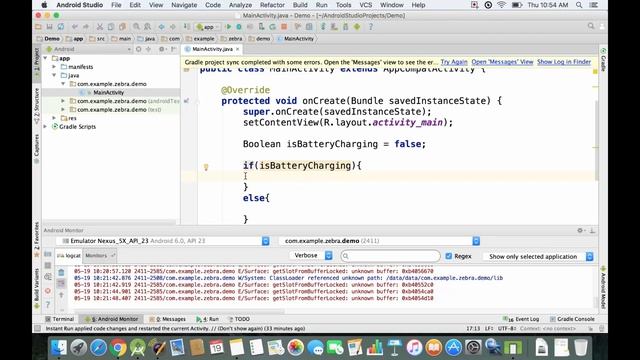
Task: Open the Refactor menu
Action: 272,5
